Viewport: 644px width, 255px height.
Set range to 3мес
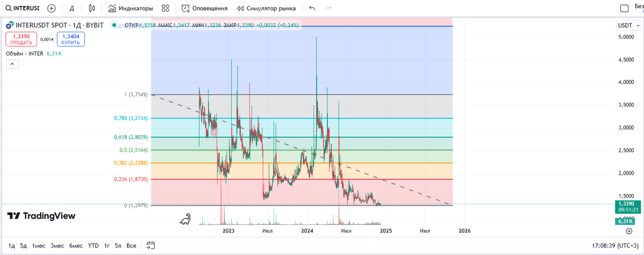click(57, 245)
